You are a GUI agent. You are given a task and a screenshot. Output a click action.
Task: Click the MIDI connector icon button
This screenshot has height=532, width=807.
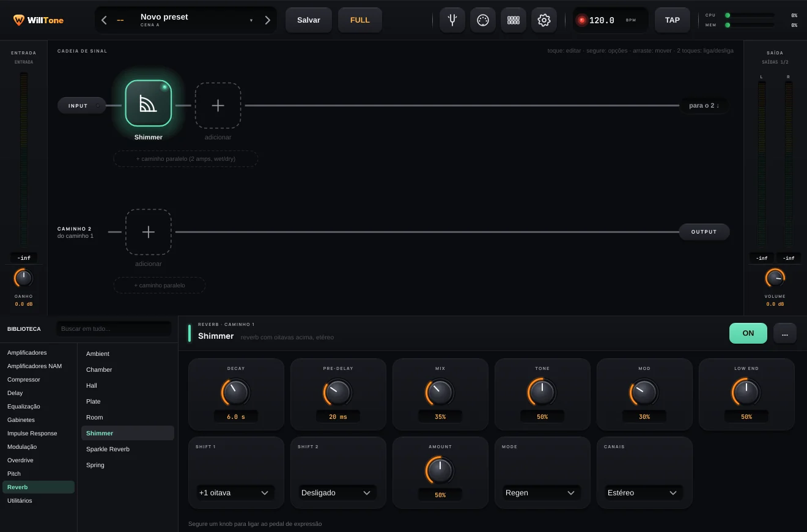pos(482,20)
